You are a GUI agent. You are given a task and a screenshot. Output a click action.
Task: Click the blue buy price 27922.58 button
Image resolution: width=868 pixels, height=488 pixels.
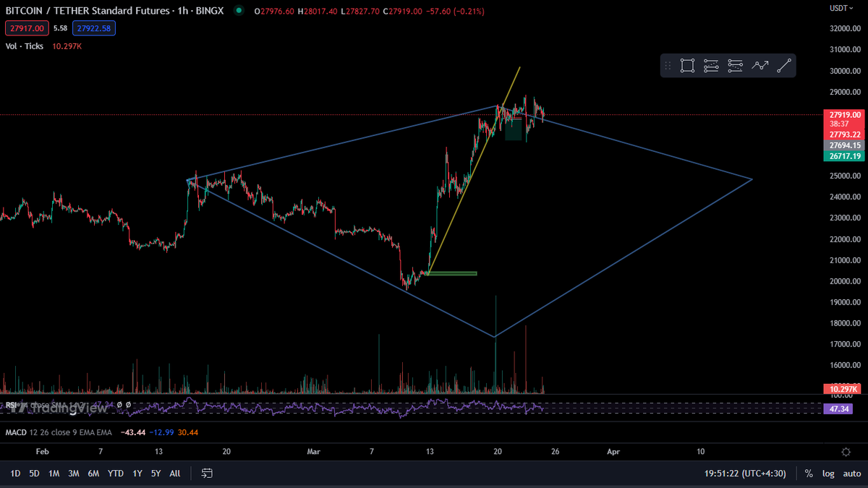pos(93,28)
